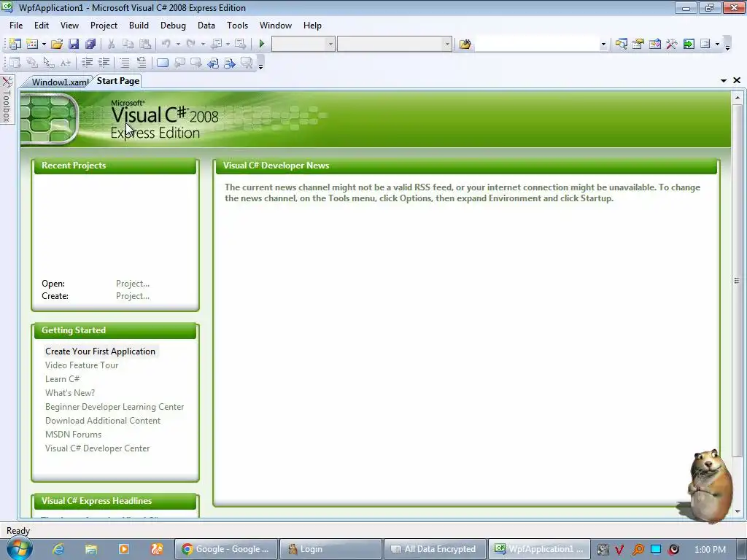Open the File menu

[x=16, y=26]
